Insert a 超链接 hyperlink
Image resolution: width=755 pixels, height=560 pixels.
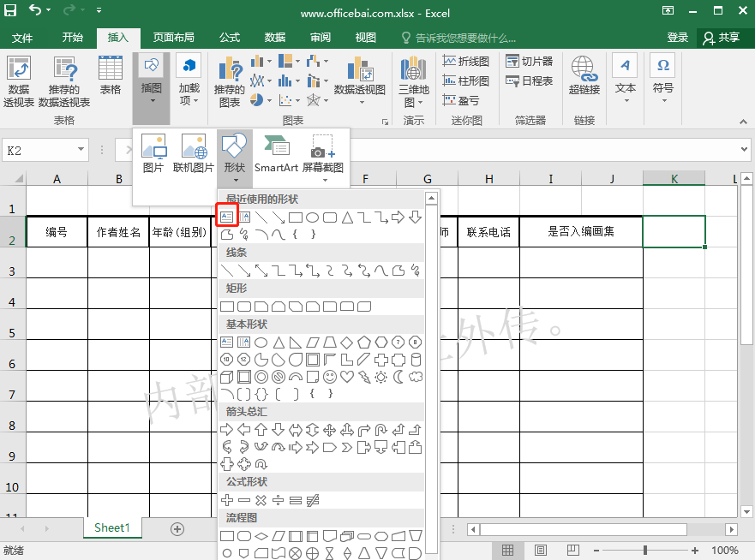click(584, 75)
